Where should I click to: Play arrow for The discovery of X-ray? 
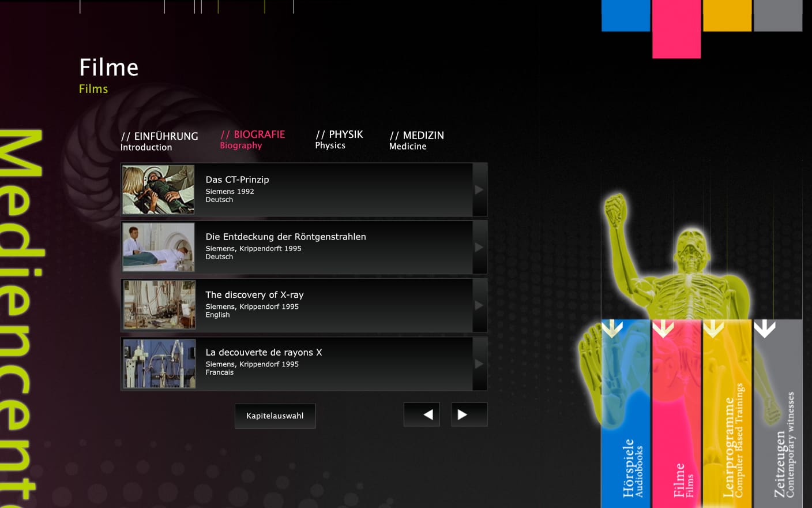pyautogui.click(x=479, y=305)
